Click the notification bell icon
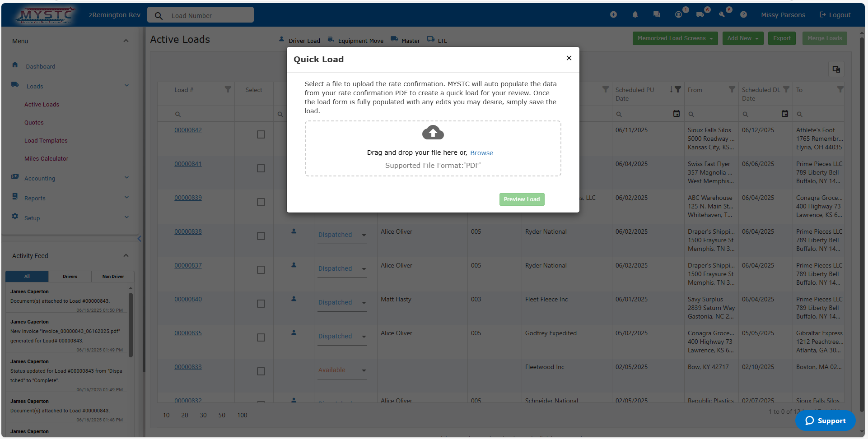The height and width of the screenshot is (439, 868). coord(635,15)
